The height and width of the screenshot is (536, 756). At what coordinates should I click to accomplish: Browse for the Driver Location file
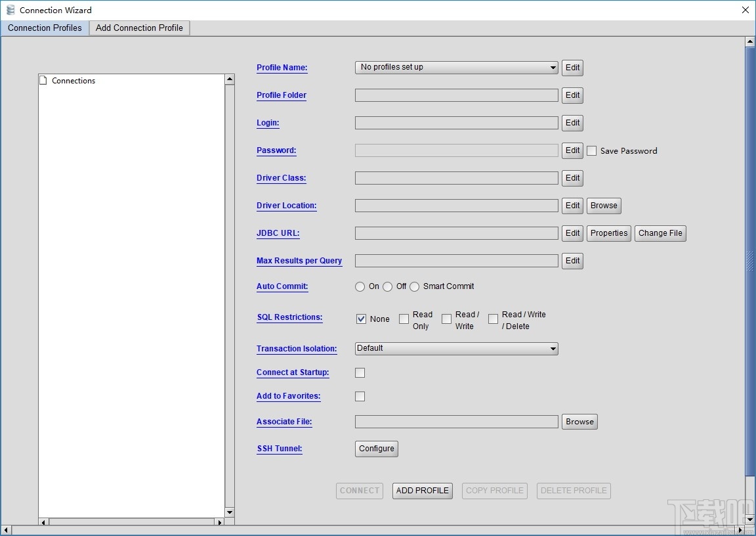pyautogui.click(x=603, y=206)
